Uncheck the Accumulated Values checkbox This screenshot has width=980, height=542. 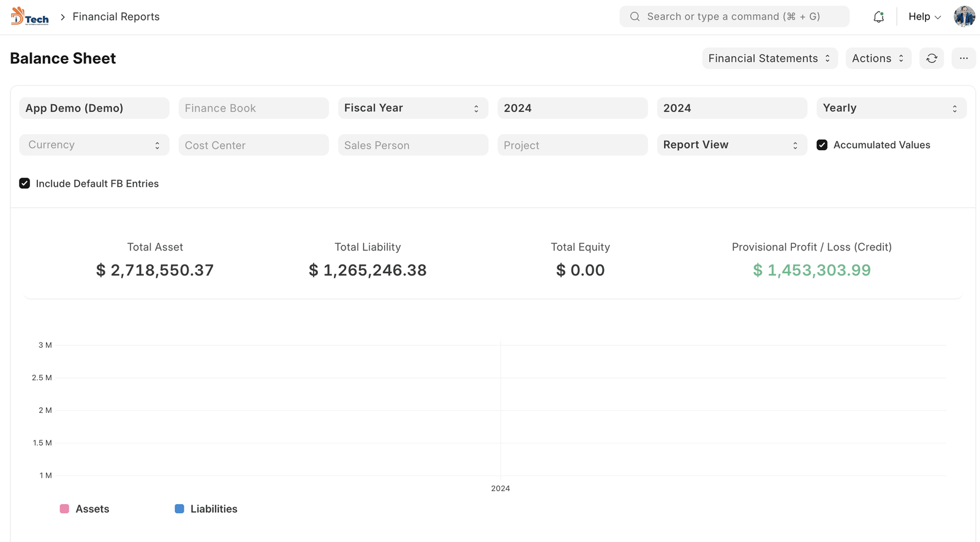822,145
